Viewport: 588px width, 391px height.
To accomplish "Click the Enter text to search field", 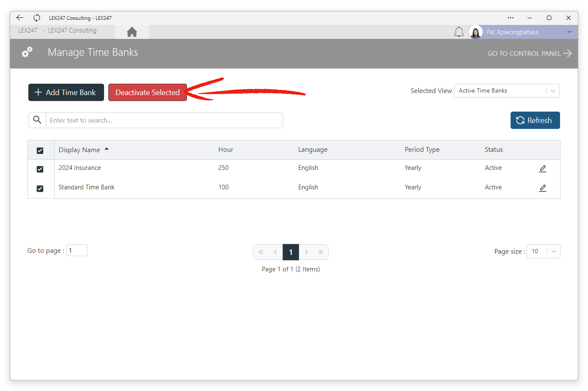I will coord(164,120).
